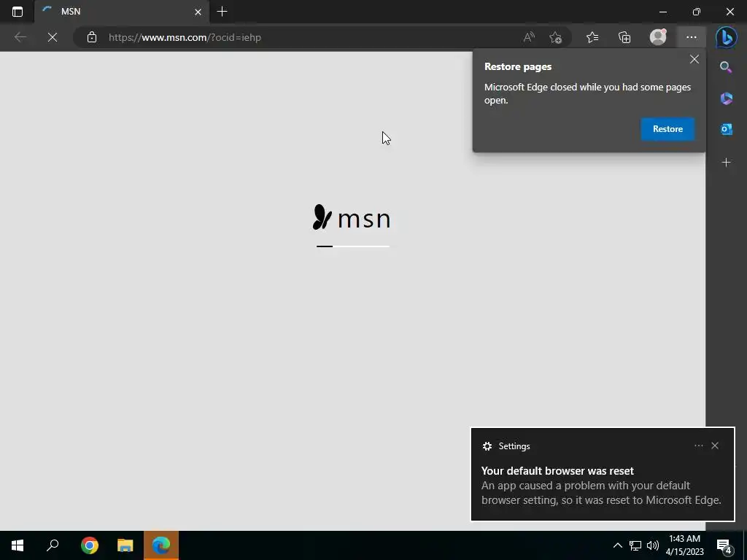This screenshot has height=560, width=747.
Task: Open Read aloud icon in address bar
Action: [x=529, y=37]
